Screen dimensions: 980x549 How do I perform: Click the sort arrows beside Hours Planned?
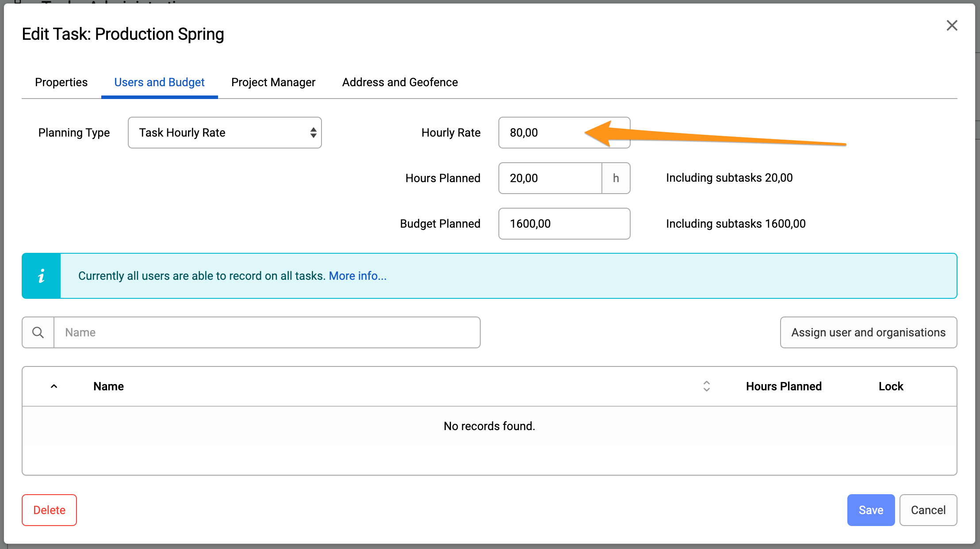click(706, 386)
